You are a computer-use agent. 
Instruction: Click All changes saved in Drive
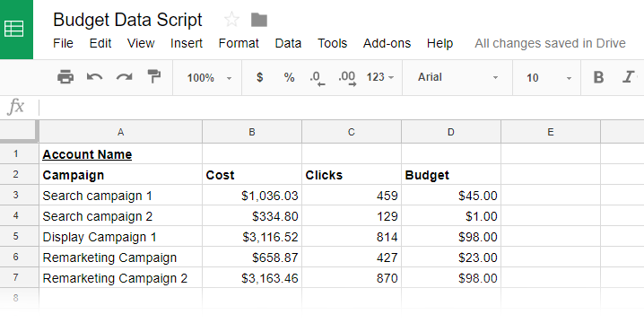point(550,43)
